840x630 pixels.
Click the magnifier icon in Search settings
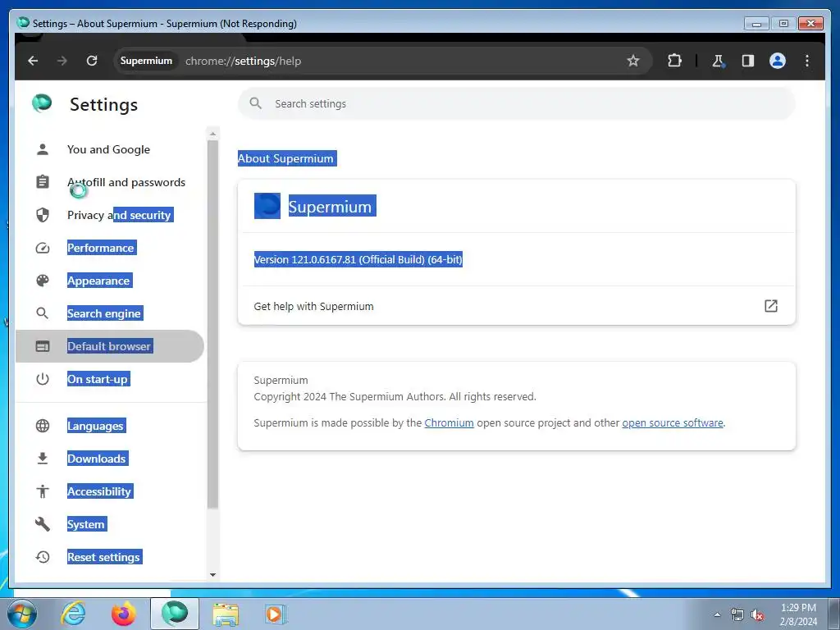tap(256, 103)
